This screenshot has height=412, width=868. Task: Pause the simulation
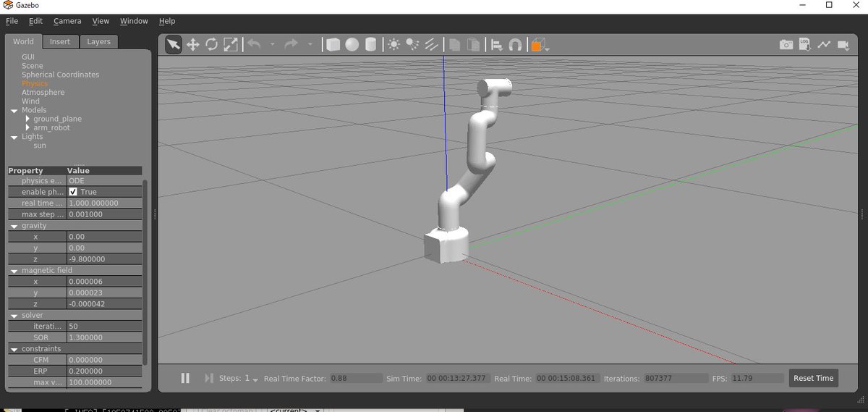pos(185,378)
